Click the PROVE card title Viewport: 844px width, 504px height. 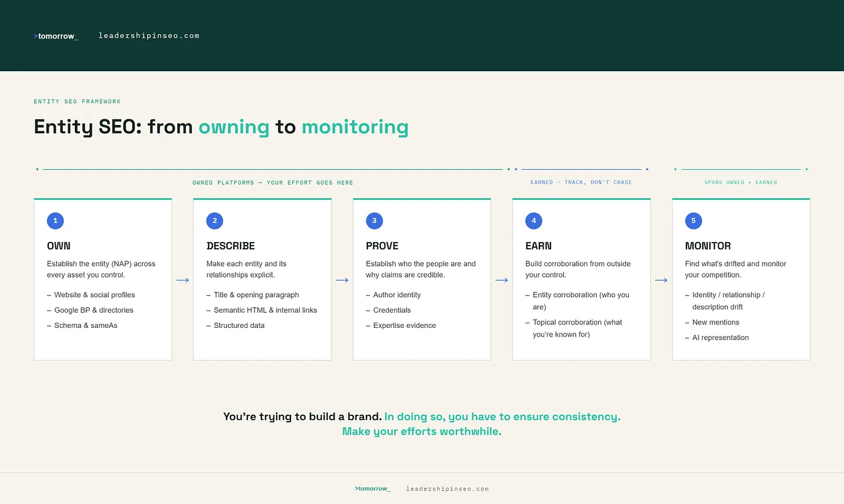click(x=382, y=246)
